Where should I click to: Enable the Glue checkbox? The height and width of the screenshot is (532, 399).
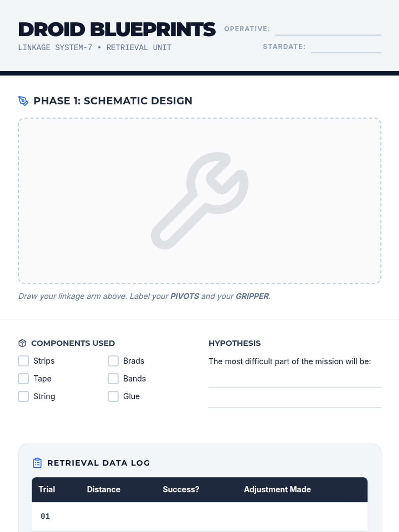[113, 396]
